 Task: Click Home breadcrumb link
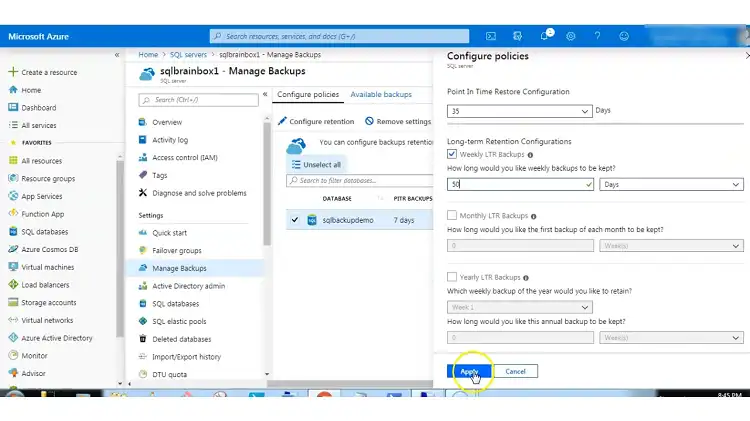tap(148, 55)
